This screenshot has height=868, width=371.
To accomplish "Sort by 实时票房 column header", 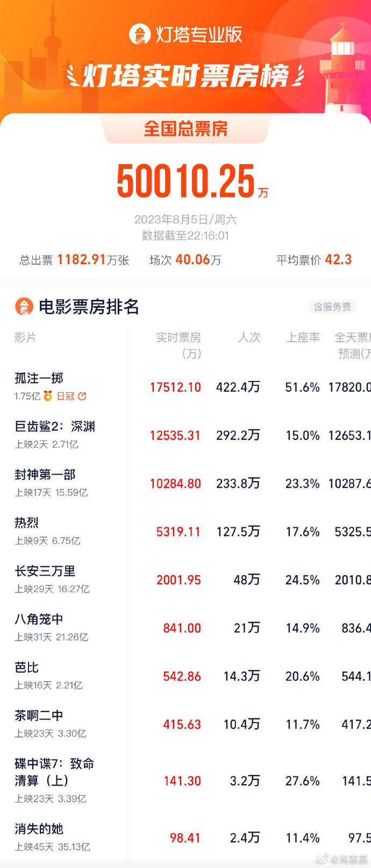I will (179, 345).
